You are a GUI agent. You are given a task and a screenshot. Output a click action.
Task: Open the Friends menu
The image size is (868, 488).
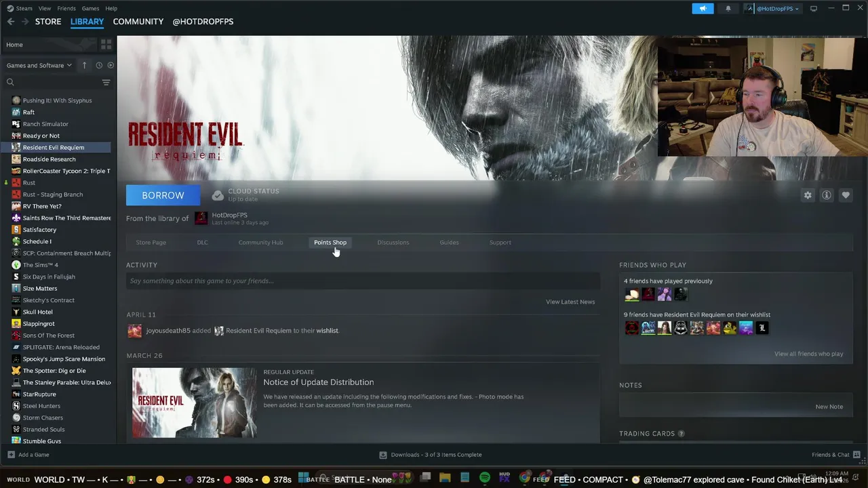pyautogui.click(x=66, y=8)
